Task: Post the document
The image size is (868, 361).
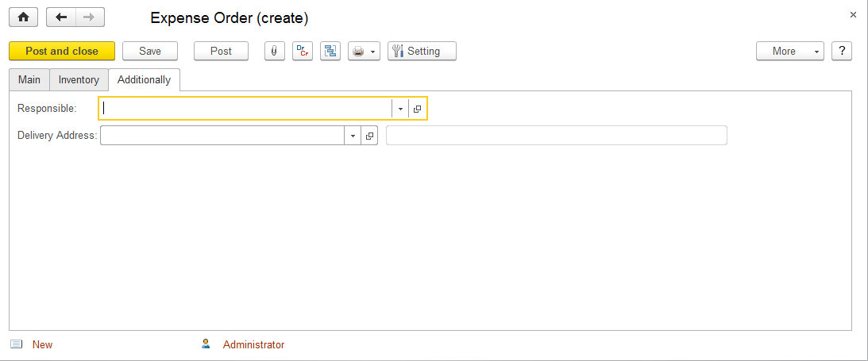Action: [x=221, y=51]
